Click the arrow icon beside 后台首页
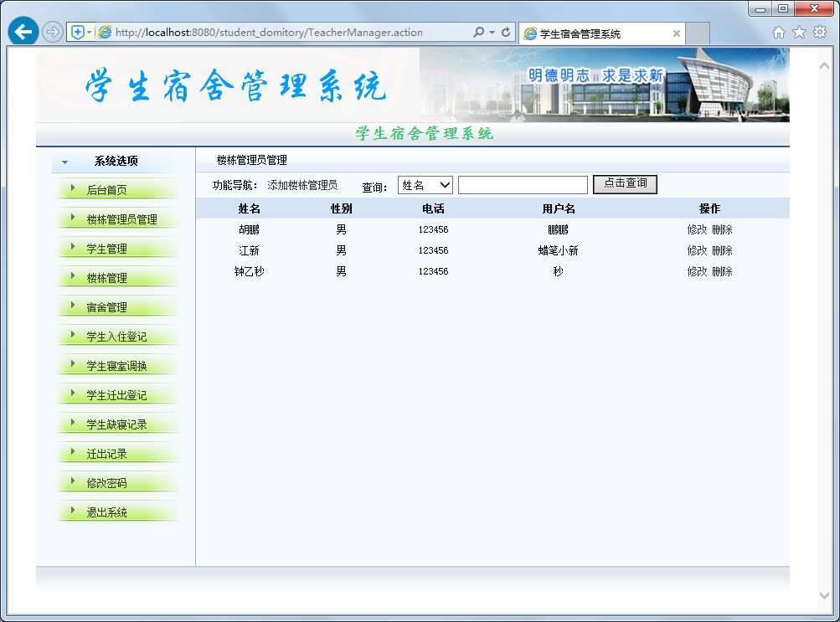 click(71, 189)
